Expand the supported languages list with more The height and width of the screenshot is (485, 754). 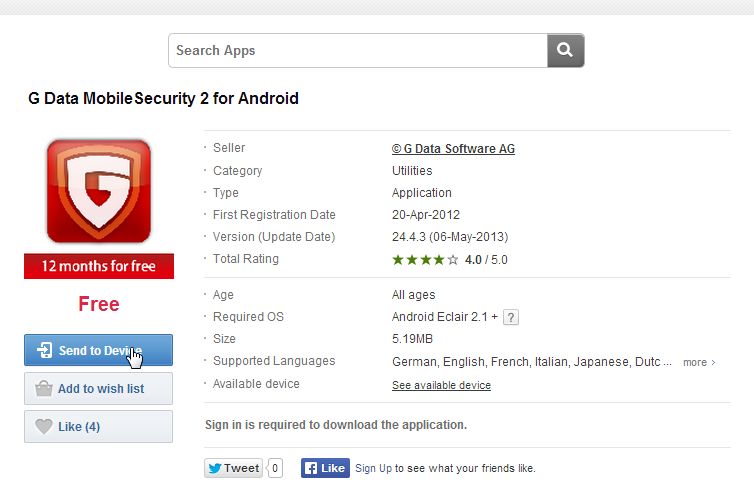[699, 362]
